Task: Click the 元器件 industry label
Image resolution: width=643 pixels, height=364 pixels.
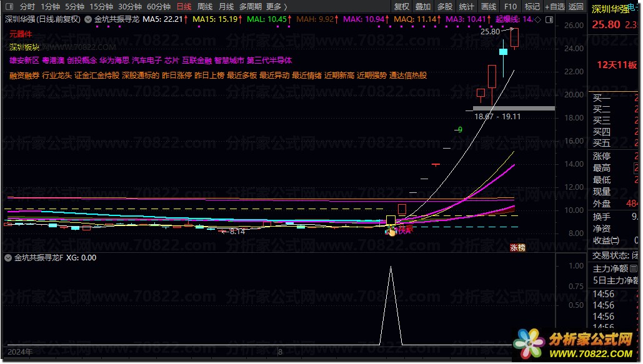Action: pyautogui.click(x=21, y=34)
